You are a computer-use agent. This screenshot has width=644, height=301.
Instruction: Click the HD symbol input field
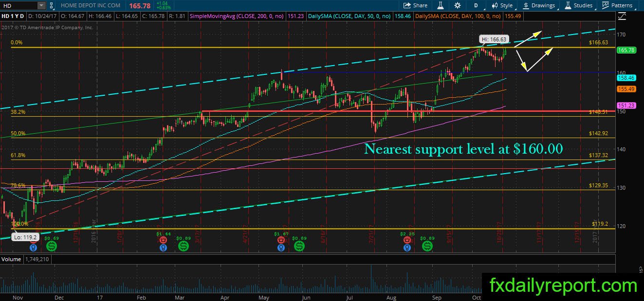pos(19,5)
